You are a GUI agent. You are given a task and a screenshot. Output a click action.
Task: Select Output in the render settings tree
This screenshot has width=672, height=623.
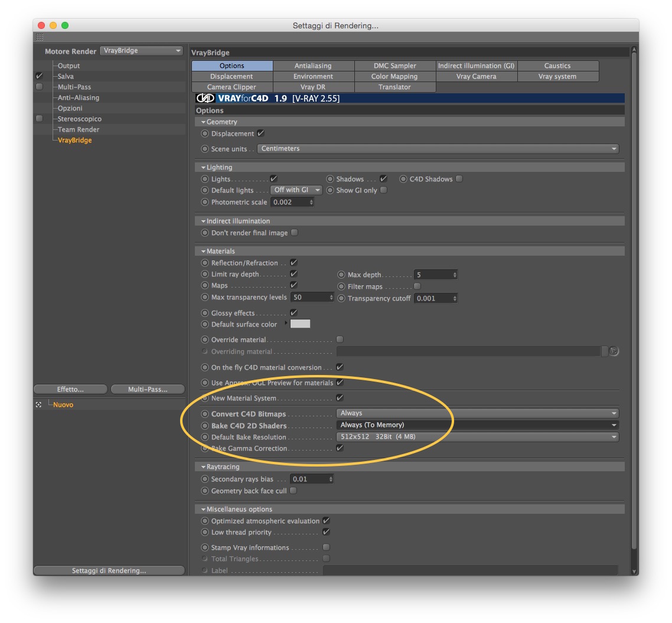68,66
